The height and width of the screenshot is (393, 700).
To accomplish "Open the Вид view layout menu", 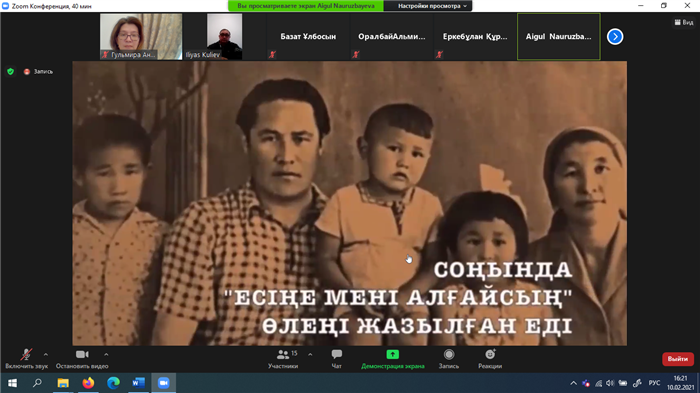I will (x=684, y=22).
